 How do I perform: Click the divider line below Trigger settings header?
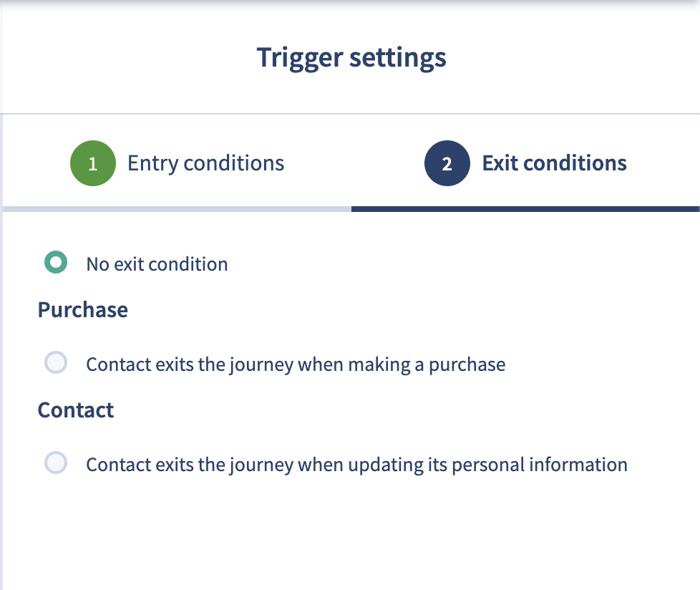click(x=350, y=114)
